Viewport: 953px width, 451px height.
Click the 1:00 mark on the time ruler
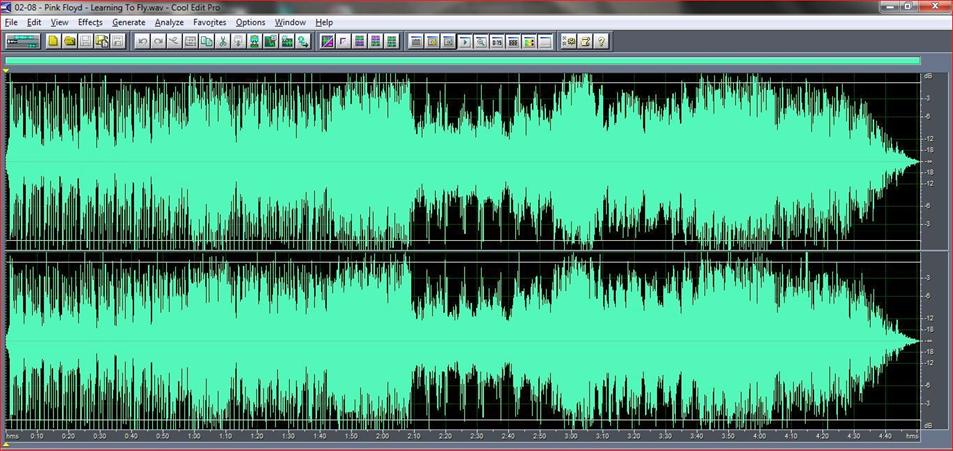194,436
